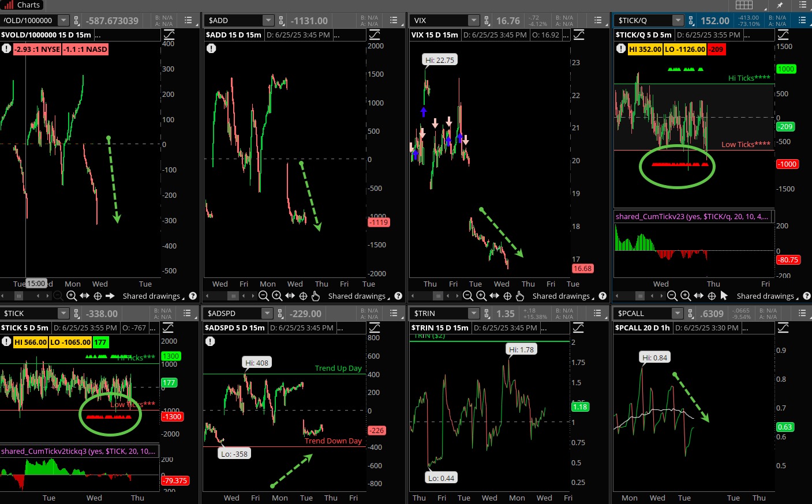Click Shared drawings under the $VOLD chart
The width and height of the screenshot is (812, 504).
[151, 296]
